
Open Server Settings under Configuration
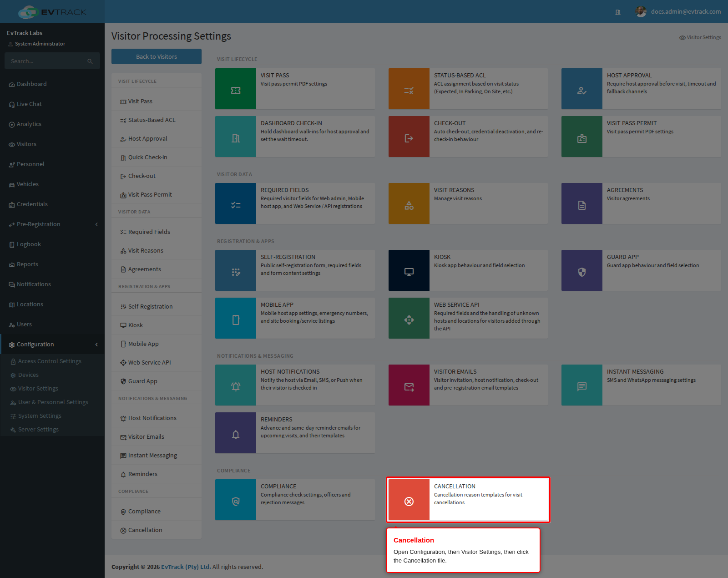click(x=38, y=430)
